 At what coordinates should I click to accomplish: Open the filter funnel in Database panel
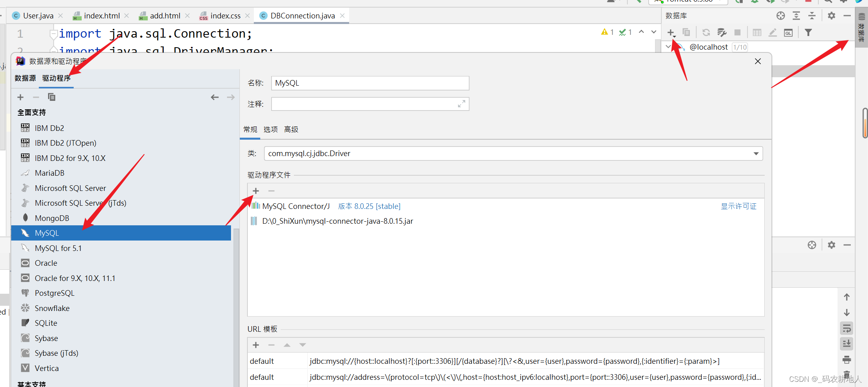click(x=808, y=32)
